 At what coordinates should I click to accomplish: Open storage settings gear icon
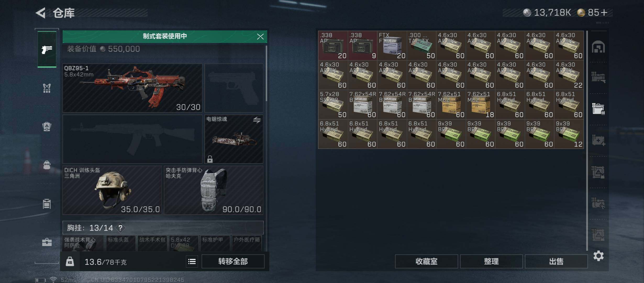[x=598, y=256]
